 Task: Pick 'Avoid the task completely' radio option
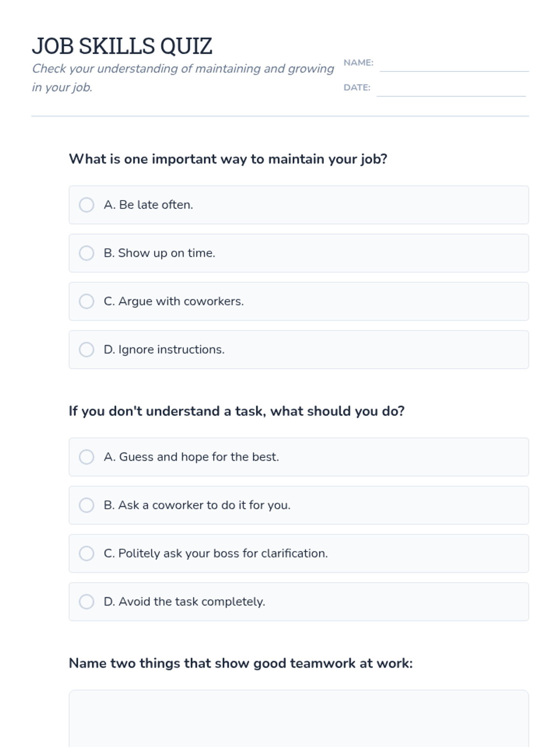tap(86, 602)
